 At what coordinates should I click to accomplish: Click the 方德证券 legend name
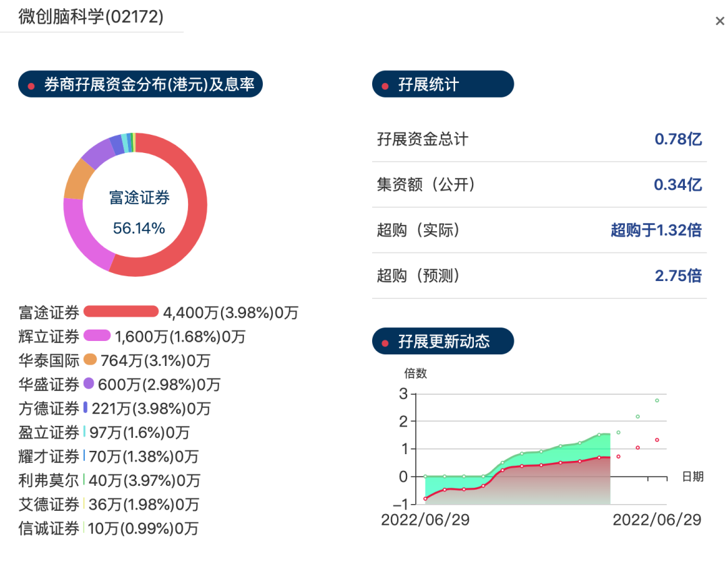pyautogui.click(x=49, y=408)
